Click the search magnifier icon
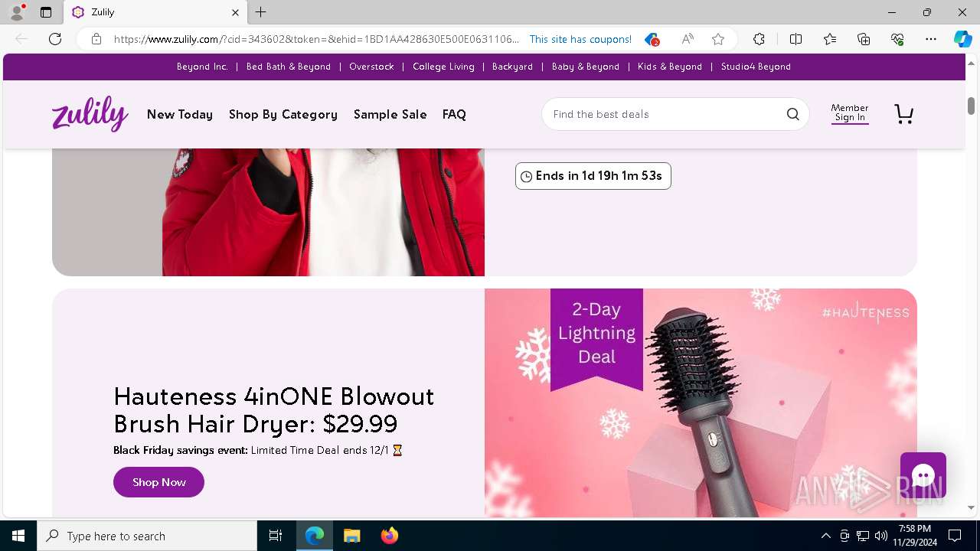The height and width of the screenshot is (551, 980). (792, 114)
